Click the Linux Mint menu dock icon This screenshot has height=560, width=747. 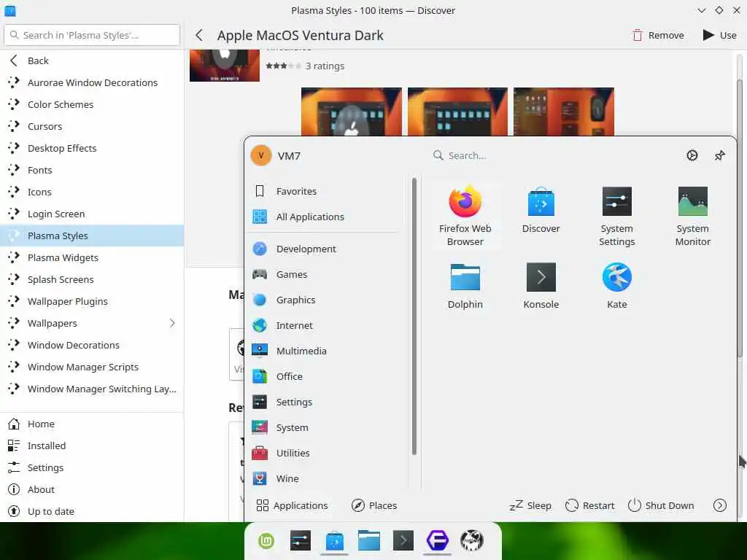266,540
